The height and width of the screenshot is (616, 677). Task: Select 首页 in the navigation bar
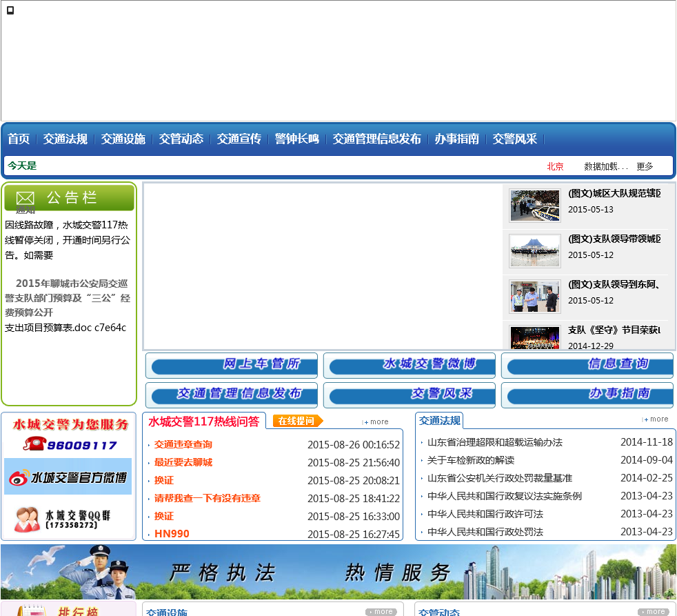click(19, 139)
